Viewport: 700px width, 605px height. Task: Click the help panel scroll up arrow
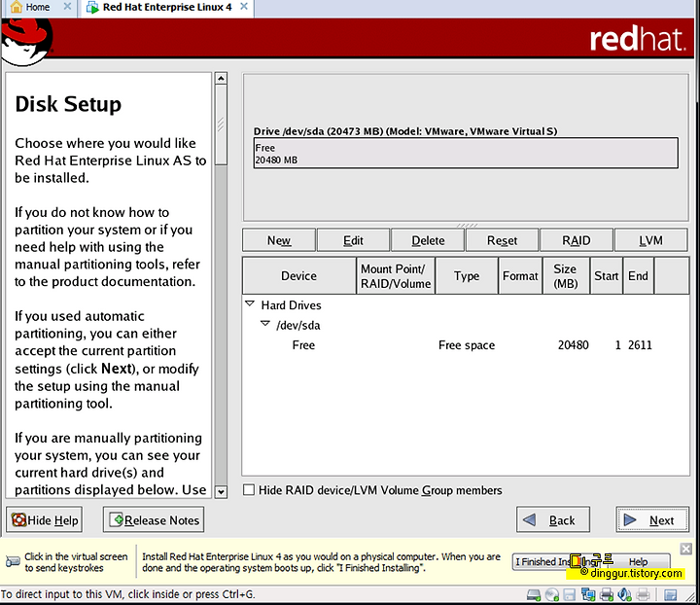click(221, 79)
